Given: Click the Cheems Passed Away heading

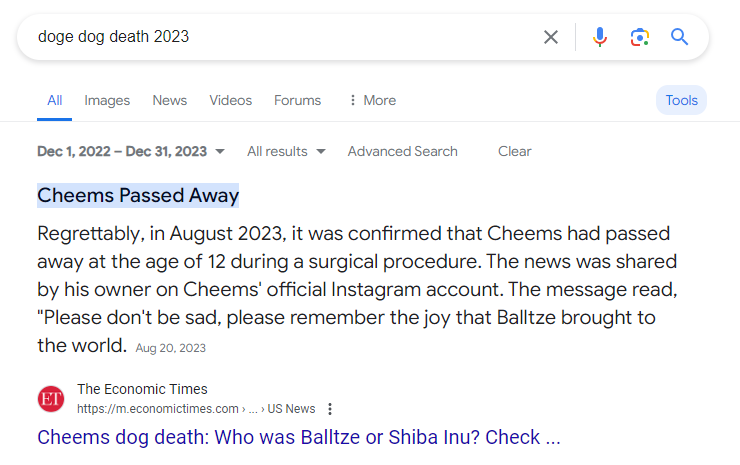Looking at the screenshot, I should (x=138, y=195).
